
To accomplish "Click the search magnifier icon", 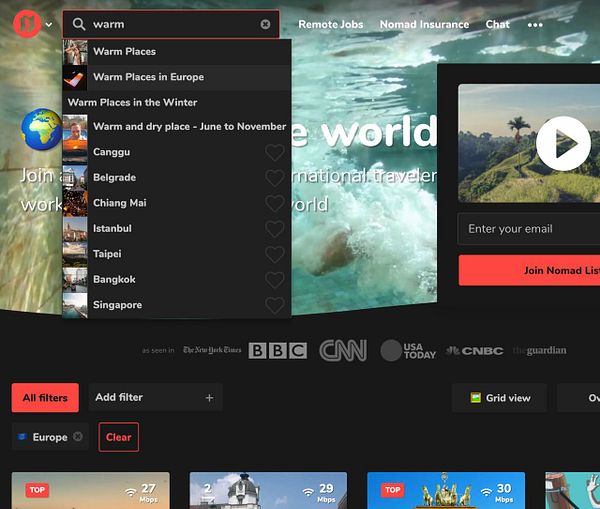I will (x=79, y=24).
